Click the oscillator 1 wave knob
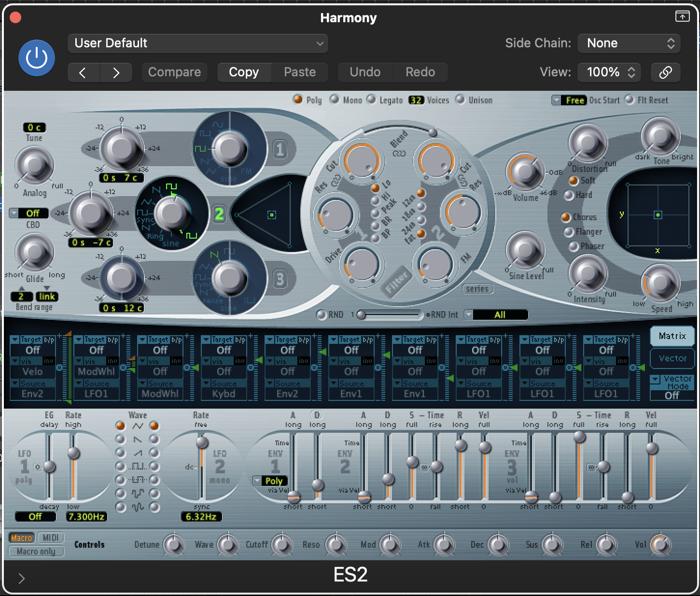This screenshot has width=700, height=596. 230,148
